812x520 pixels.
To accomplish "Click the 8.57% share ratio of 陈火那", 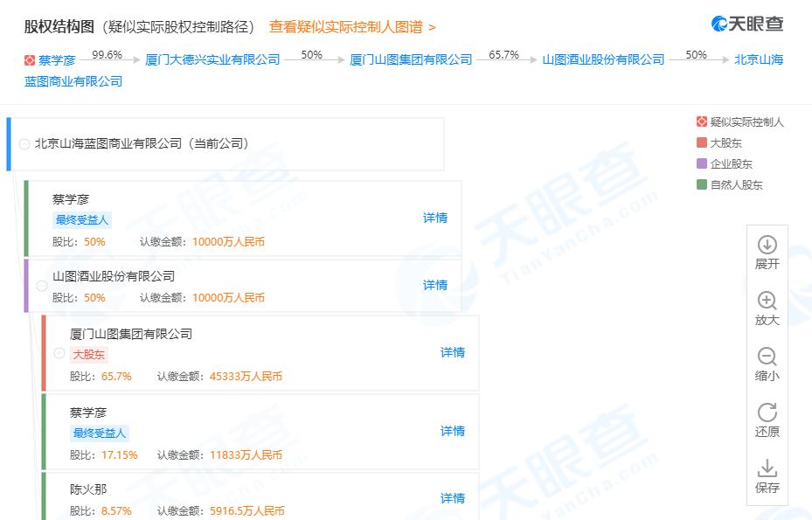I will pos(116,511).
